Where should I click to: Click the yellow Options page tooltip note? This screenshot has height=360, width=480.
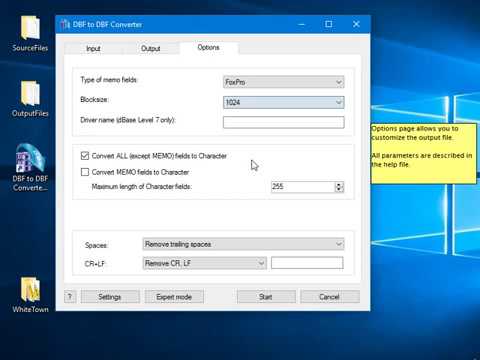tap(424, 153)
